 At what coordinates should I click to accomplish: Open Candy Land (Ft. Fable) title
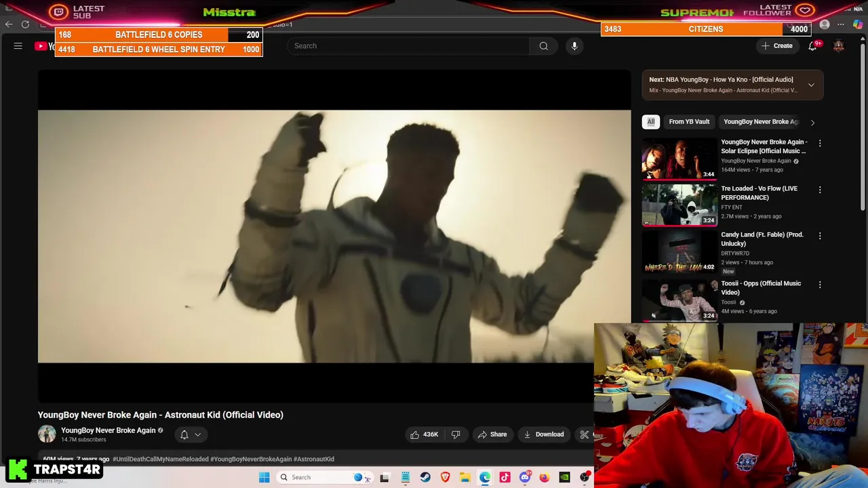pyautogui.click(x=762, y=239)
